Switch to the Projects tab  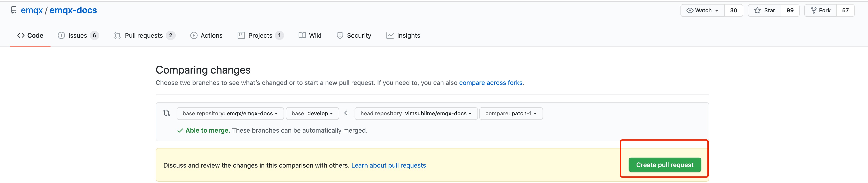[260, 35]
